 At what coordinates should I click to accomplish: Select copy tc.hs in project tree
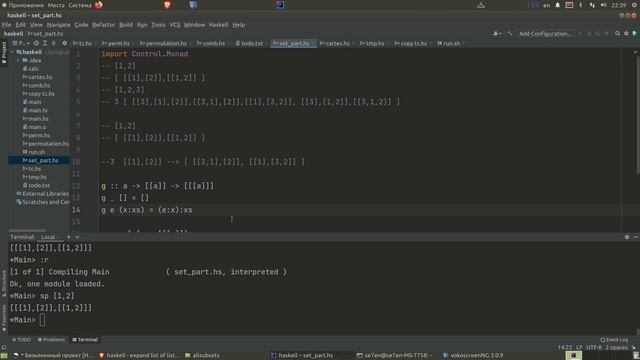coord(38,94)
